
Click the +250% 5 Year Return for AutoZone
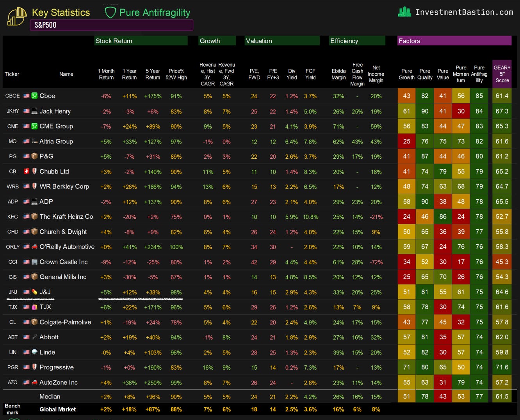tap(153, 383)
